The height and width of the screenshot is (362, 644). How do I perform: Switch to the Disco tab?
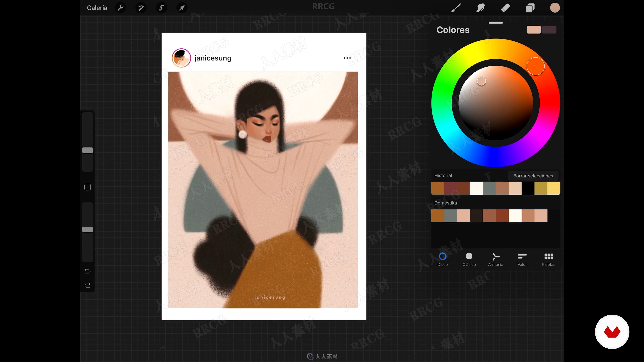coord(443,259)
